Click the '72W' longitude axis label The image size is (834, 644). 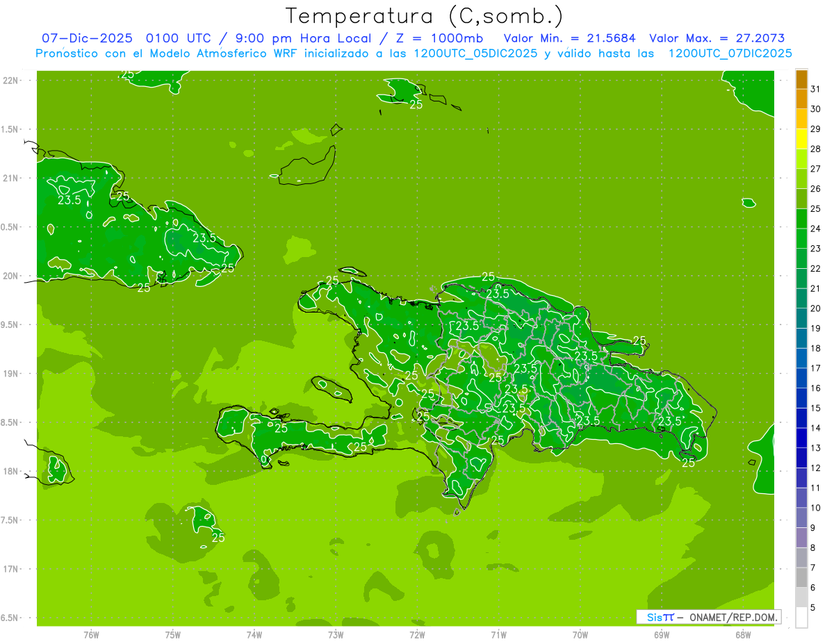tap(417, 634)
